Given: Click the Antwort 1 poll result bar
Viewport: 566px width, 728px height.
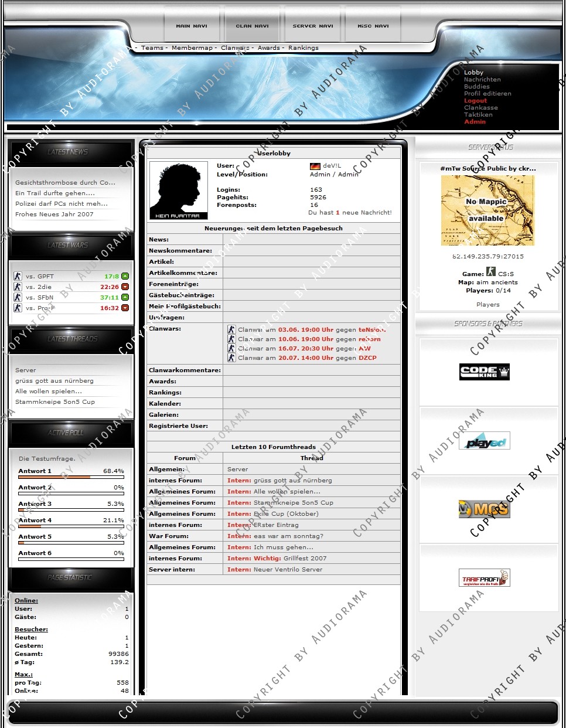Looking at the screenshot, I should pos(71,477).
